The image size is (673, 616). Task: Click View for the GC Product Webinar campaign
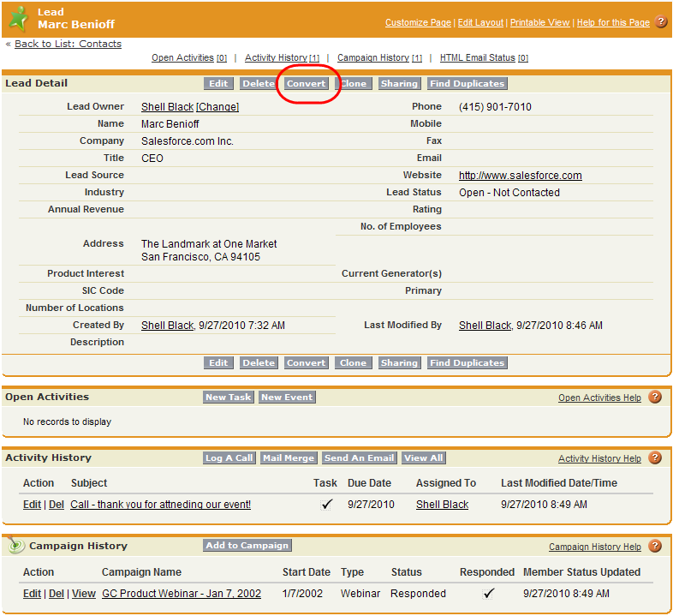pyautogui.click(x=84, y=594)
